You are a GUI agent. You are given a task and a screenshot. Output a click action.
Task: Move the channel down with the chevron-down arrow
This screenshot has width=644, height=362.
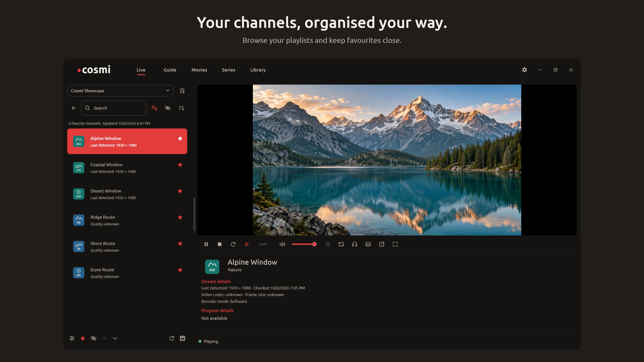tap(115, 338)
